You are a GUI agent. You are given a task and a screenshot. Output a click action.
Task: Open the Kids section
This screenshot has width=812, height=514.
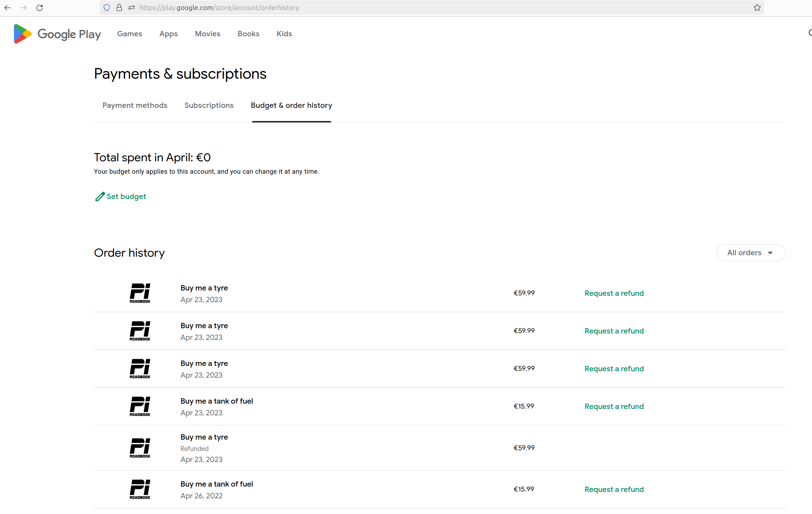coord(284,34)
